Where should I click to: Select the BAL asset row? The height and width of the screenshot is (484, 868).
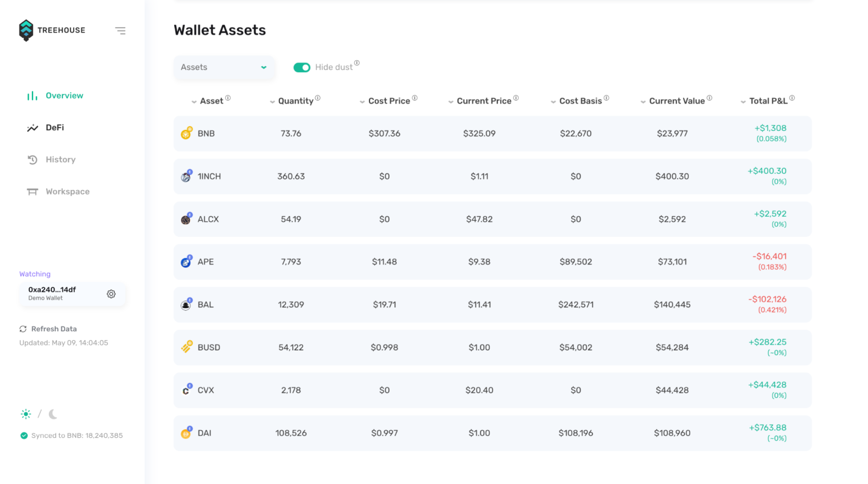492,304
